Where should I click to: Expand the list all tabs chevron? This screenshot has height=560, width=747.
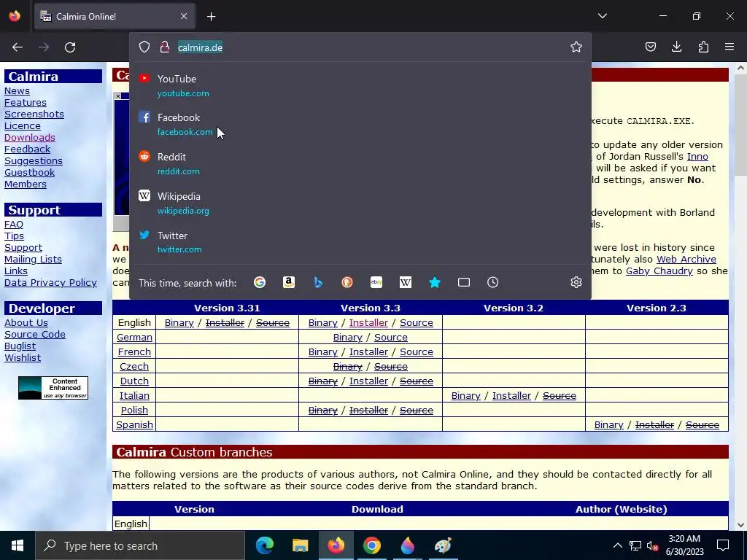(x=602, y=16)
